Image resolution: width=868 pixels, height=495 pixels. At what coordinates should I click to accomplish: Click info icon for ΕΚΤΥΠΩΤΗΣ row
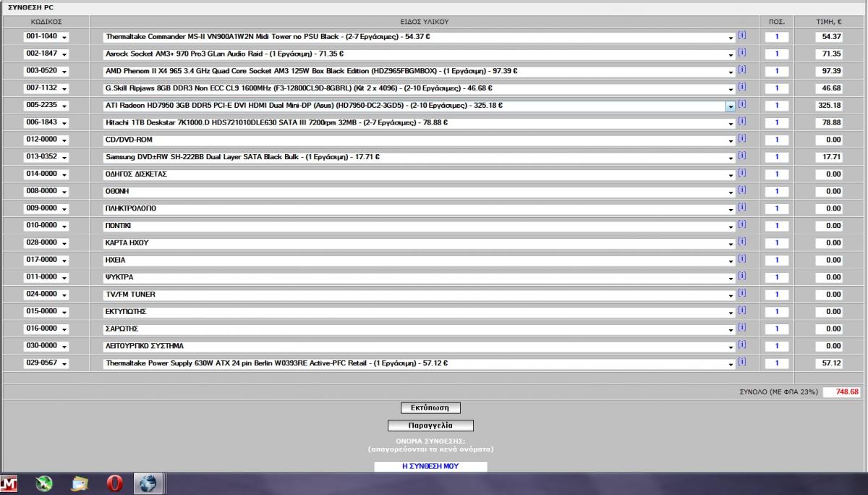pos(741,310)
